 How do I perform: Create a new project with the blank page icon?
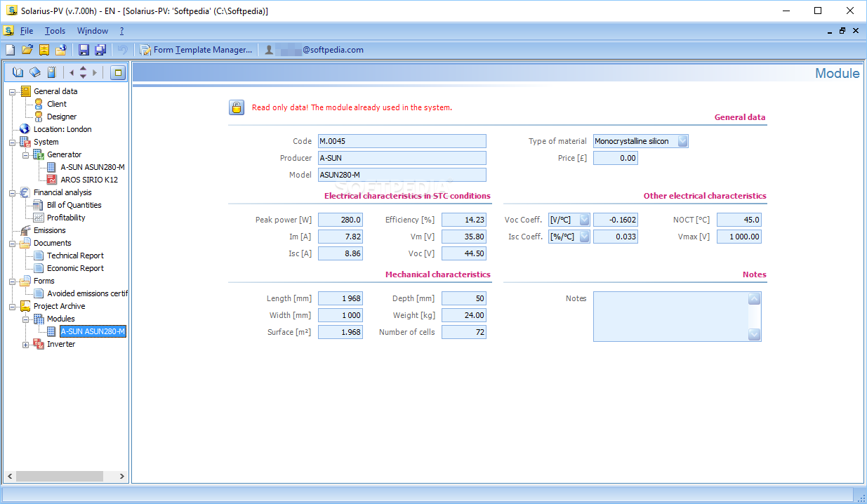point(10,50)
